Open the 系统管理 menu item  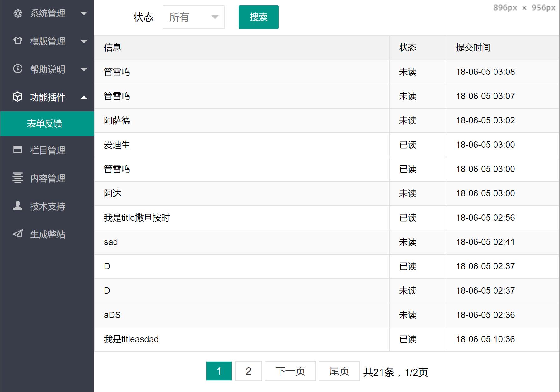47,13
